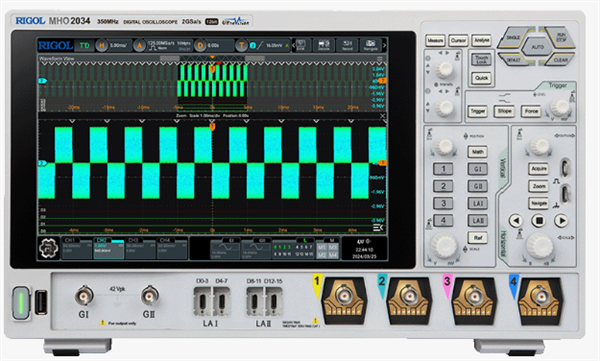Click the trigger LEVEL knob
The width and height of the screenshot is (600, 361).
560,108
